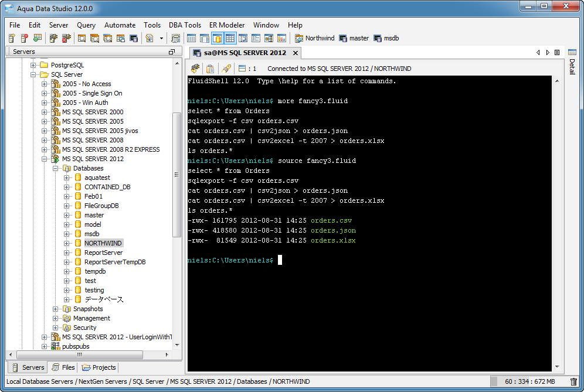584x392 pixels.
Task: Click the script editor pencil toolbar icon
Action: [150, 38]
